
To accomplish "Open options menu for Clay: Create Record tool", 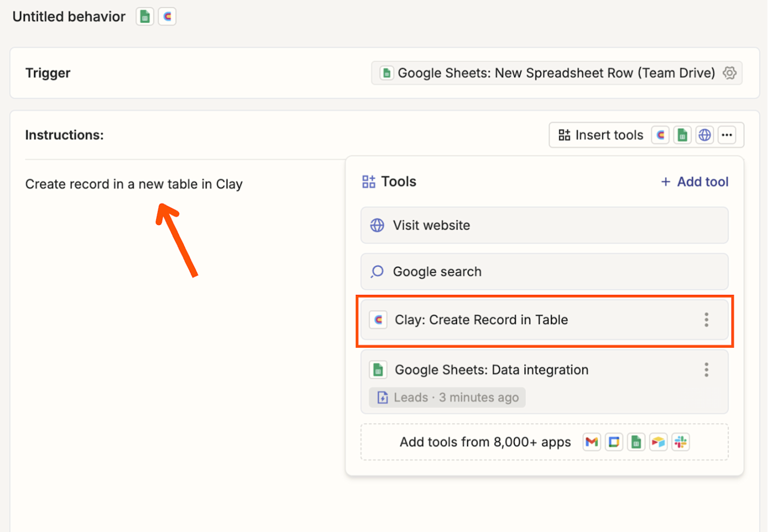I will coord(706,320).
